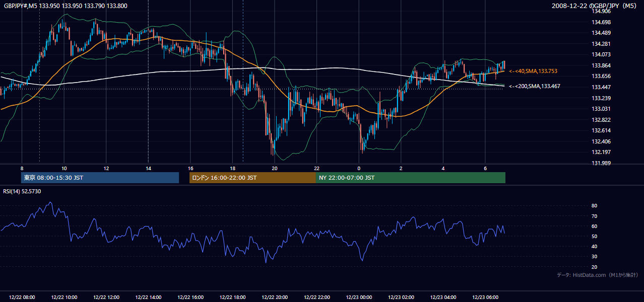The height and width of the screenshot is (302, 644).
Task: Click the 12/23 04:00 date label
Action: click(x=443, y=297)
